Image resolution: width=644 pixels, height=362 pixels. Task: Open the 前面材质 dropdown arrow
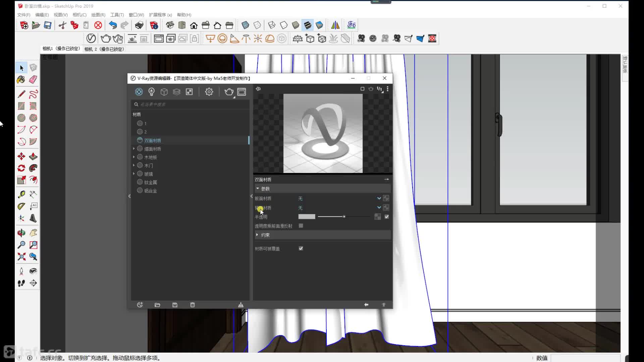click(379, 198)
